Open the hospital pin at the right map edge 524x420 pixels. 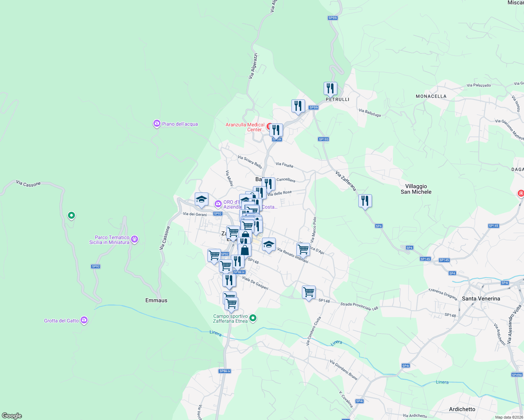[521, 193]
